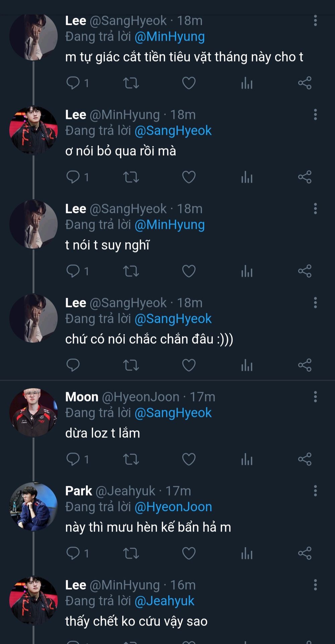Image resolution: width=335 pixels, height=644 pixels.
Task: Open Park's profile avatar
Action: pyautogui.click(x=33, y=506)
